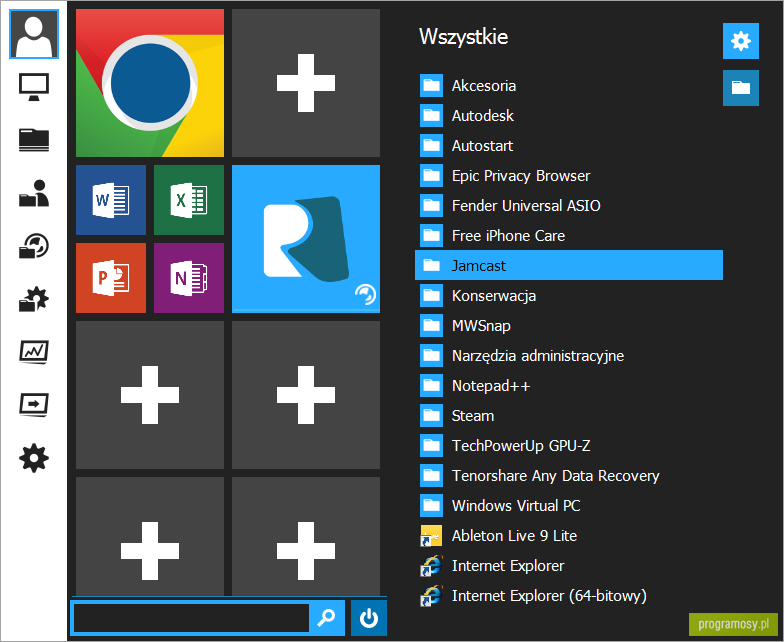Viewport: 784px width, 642px height.
Task: Expand the Fender Universal ASIO folder
Action: 569,206
